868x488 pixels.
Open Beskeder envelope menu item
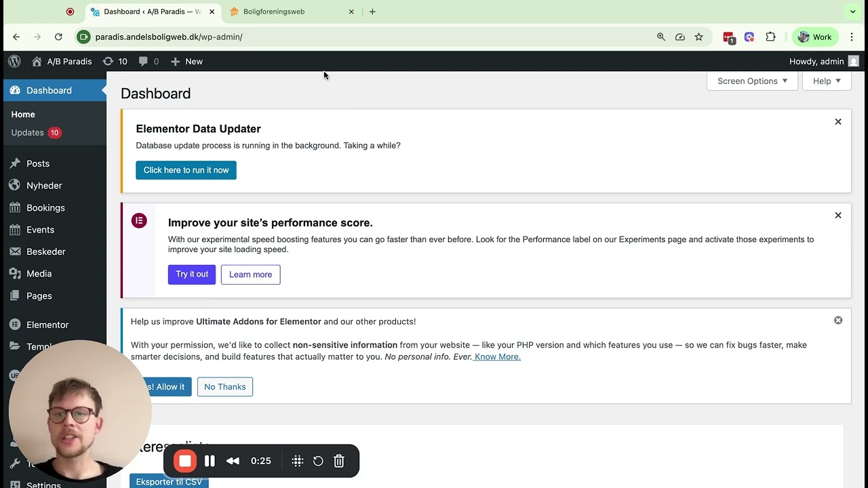(54, 251)
